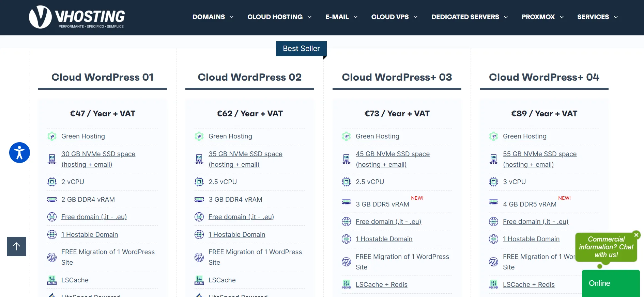Close the commercial information chat bubble
The width and height of the screenshot is (644, 297).
pos(636,235)
